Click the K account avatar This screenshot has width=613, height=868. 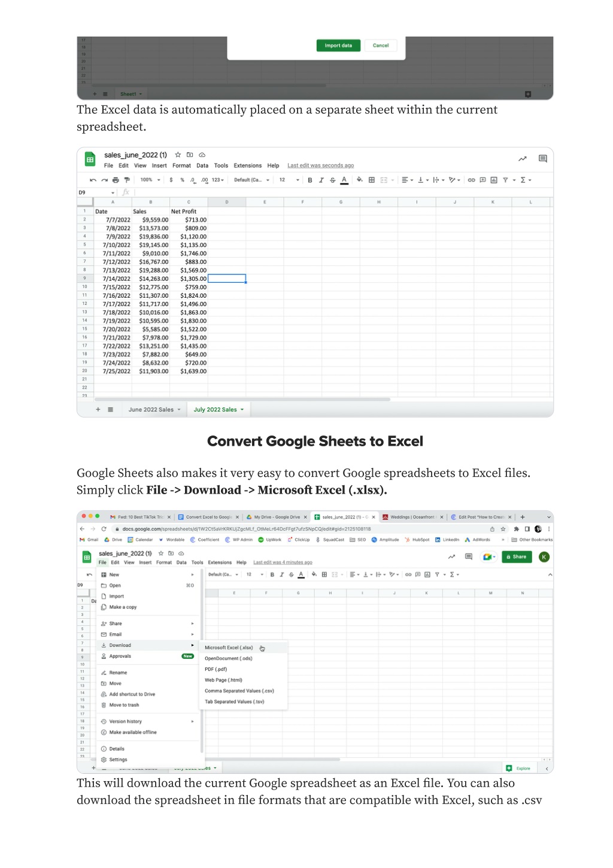pos(544,557)
